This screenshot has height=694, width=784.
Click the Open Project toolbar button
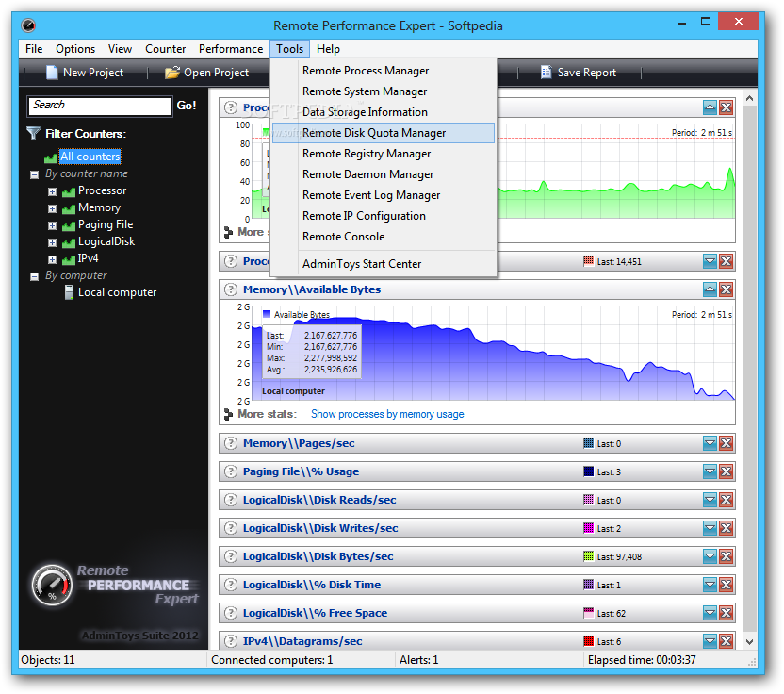pos(206,73)
